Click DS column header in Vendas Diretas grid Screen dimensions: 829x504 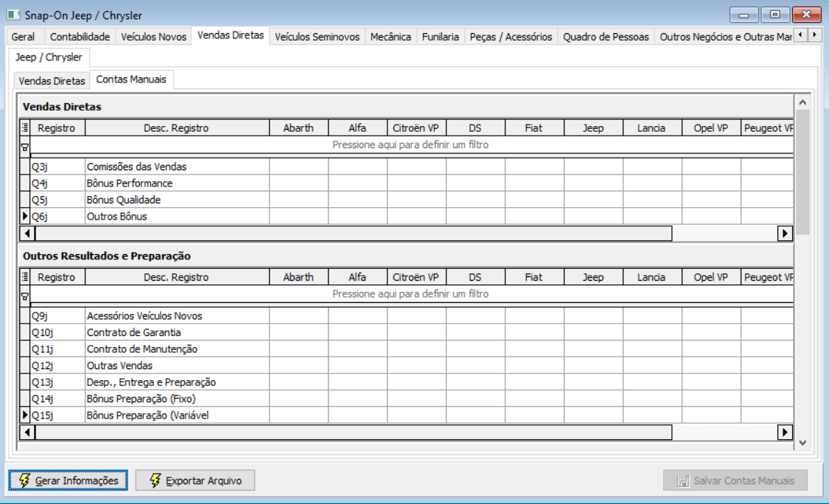click(475, 127)
